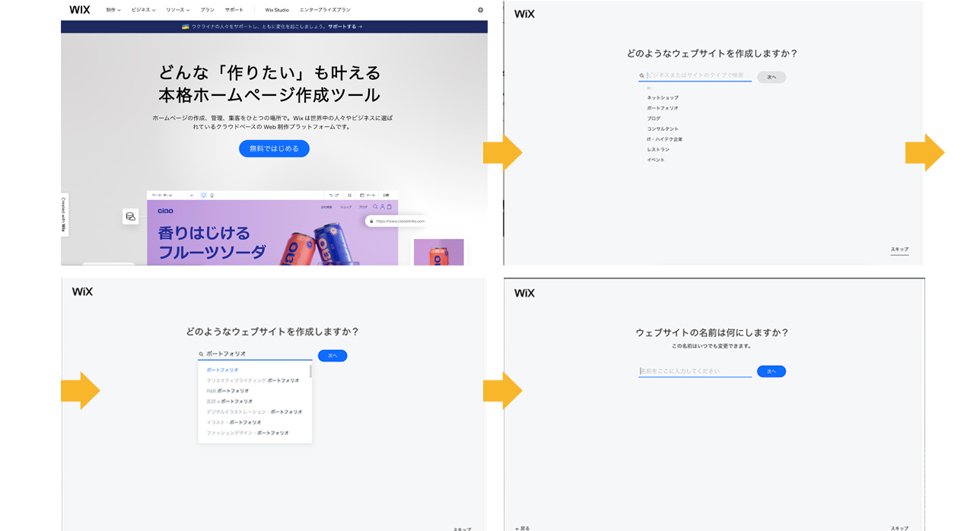Click the undo arrow in editor preview toolbar

(331, 196)
